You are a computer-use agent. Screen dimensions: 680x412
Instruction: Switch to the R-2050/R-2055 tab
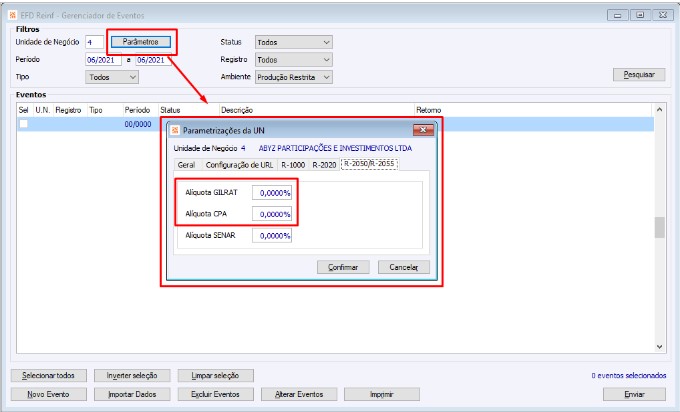pos(369,163)
